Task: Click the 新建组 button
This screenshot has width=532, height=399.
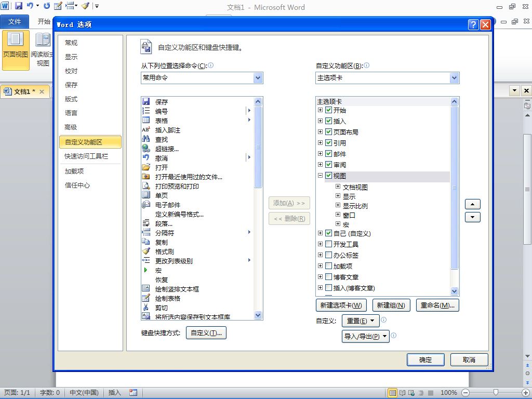Action: click(391, 305)
